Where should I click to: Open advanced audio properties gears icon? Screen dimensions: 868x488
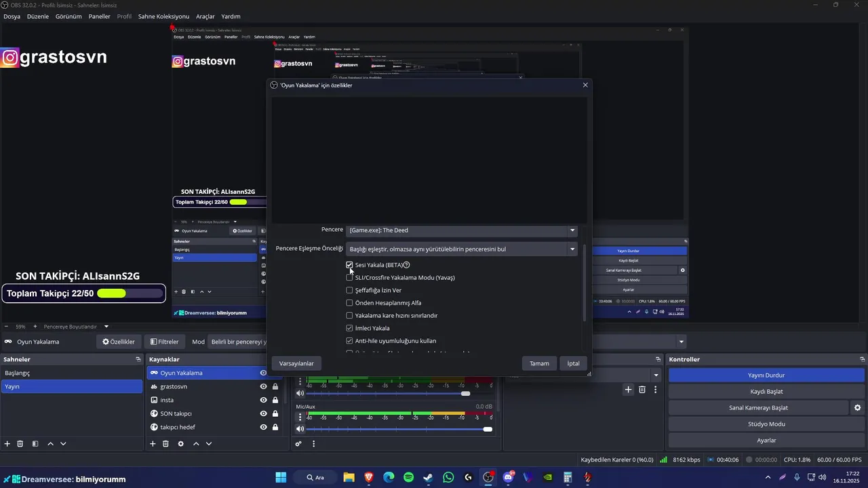point(298,444)
